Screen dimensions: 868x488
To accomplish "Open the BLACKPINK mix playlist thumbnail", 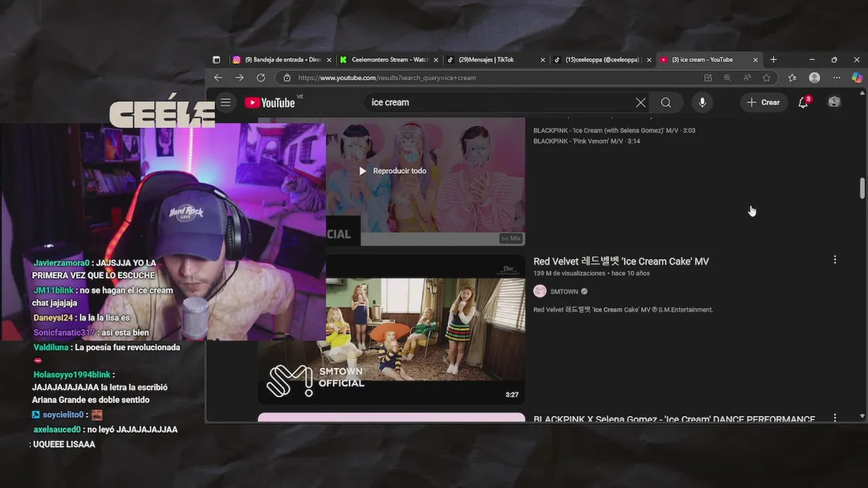I will pos(425,182).
